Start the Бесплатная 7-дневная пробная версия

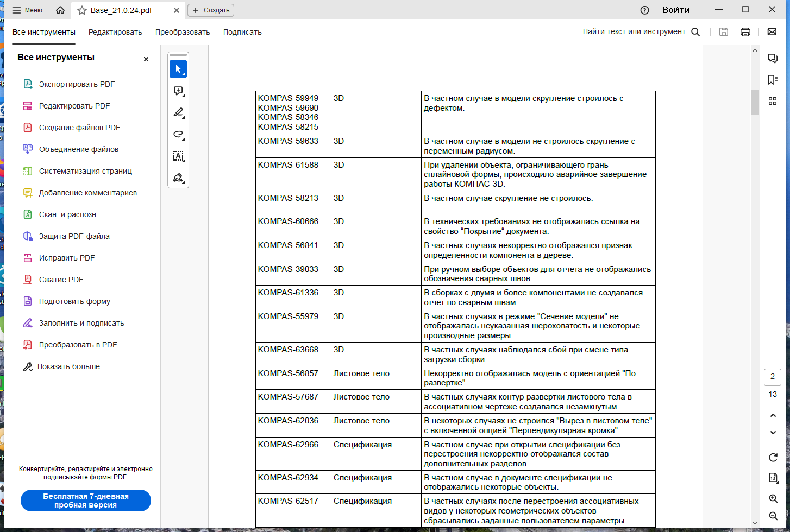pyautogui.click(x=86, y=501)
